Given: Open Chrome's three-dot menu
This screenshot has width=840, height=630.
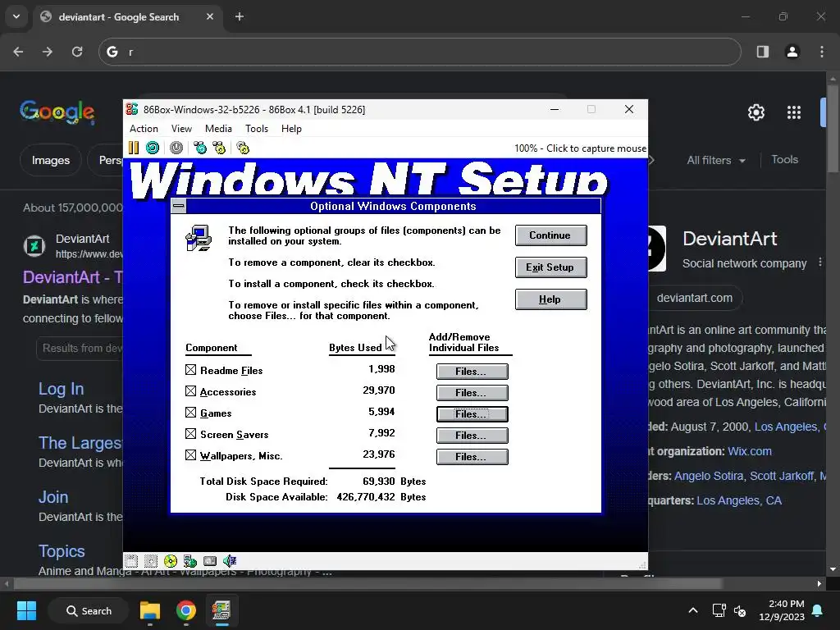Looking at the screenshot, I should (822, 52).
